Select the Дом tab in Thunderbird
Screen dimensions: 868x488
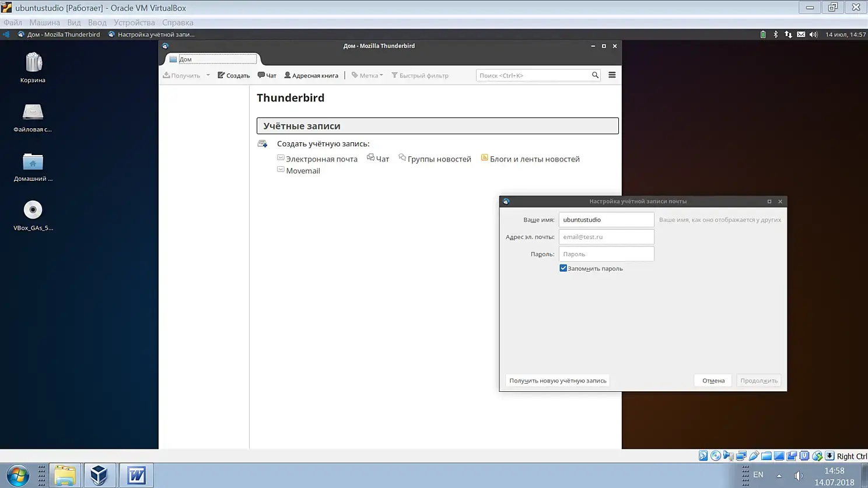point(212,59)
